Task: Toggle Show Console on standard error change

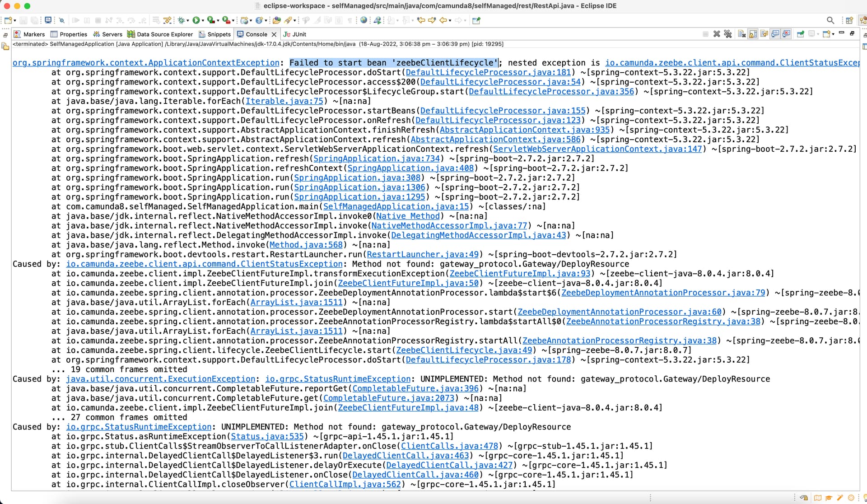Action: pyautogui.click(x=787, y=34)
